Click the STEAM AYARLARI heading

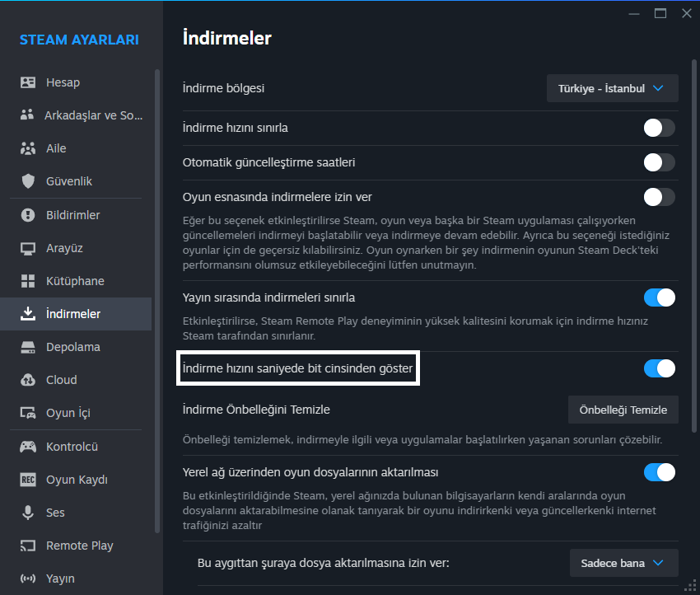click(x=79, y=40)
